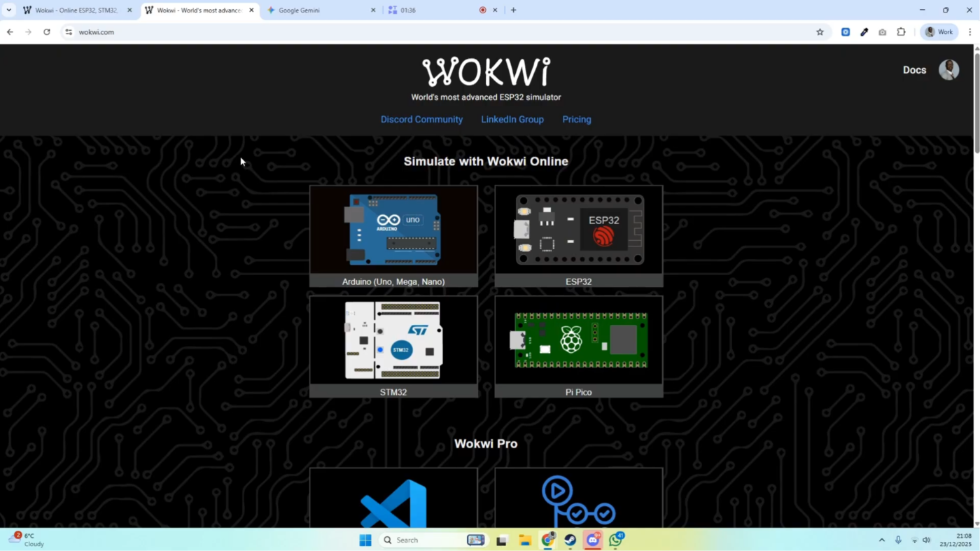Open the CI workflow Wokwi Pro tile
Screen dimensions: 980x551
pos(578,501)
